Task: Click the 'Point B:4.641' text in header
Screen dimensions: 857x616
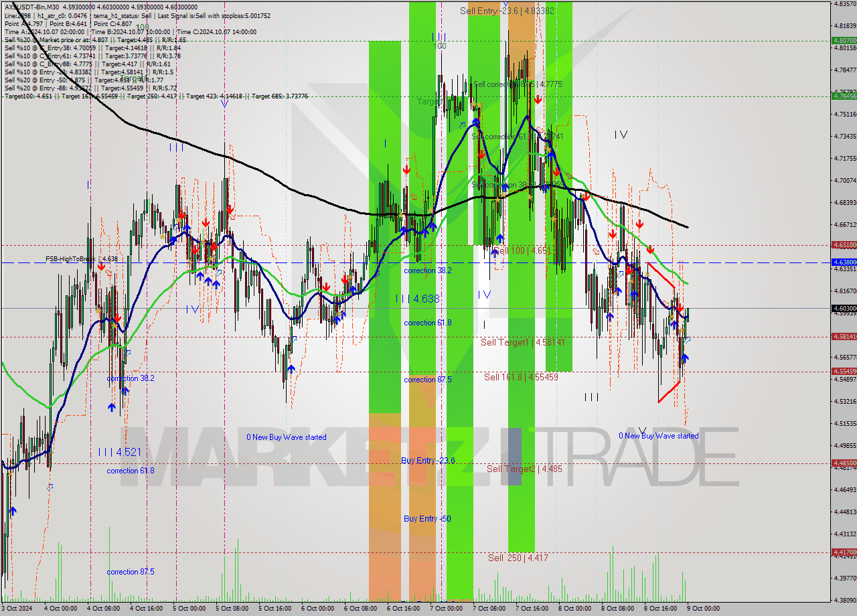Action: click(67, 23)
